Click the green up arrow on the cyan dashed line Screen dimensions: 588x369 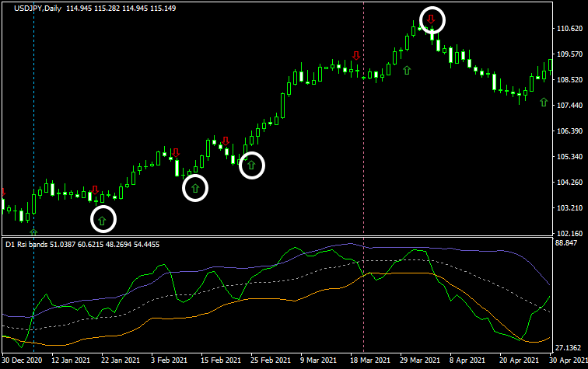(x=33, y=232)
